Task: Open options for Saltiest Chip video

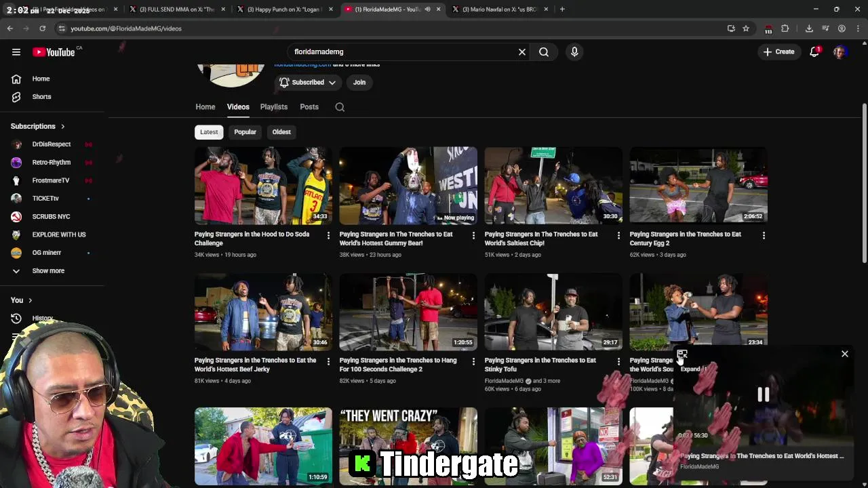Action: 618,236
